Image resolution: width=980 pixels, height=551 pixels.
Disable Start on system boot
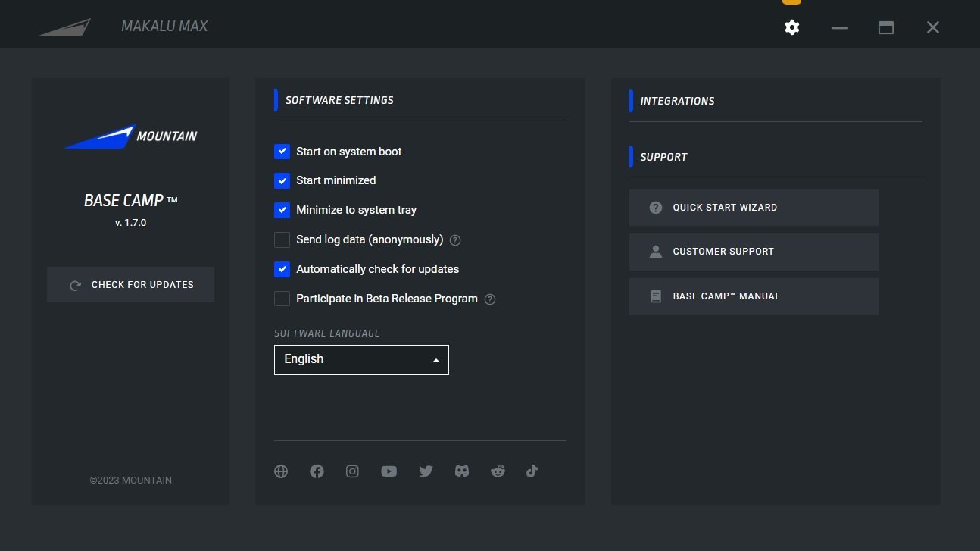282,152
